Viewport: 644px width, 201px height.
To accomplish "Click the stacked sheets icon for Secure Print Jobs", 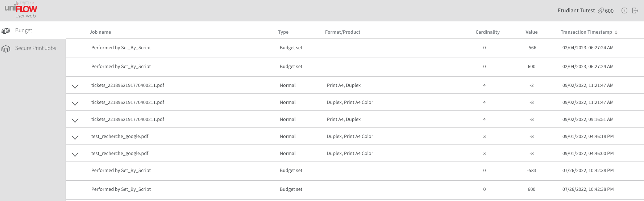I will pos(6,49).
